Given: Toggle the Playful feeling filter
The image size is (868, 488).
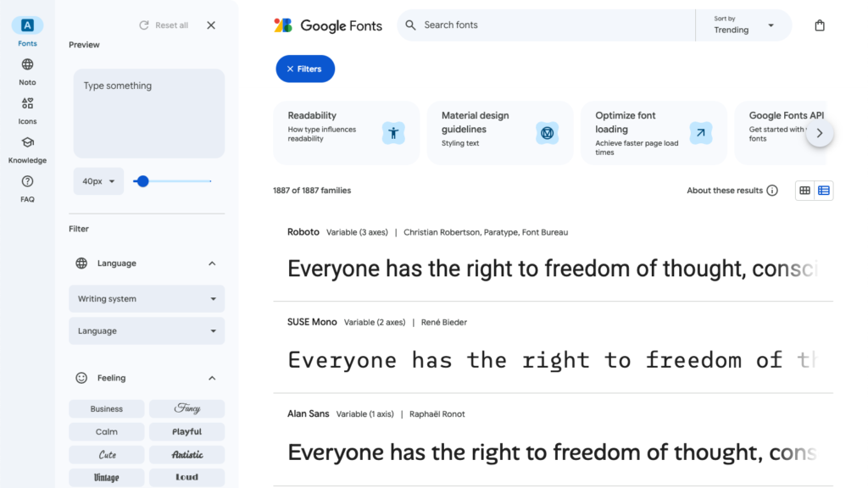Looking at the screenshot, I should (186, 431).
